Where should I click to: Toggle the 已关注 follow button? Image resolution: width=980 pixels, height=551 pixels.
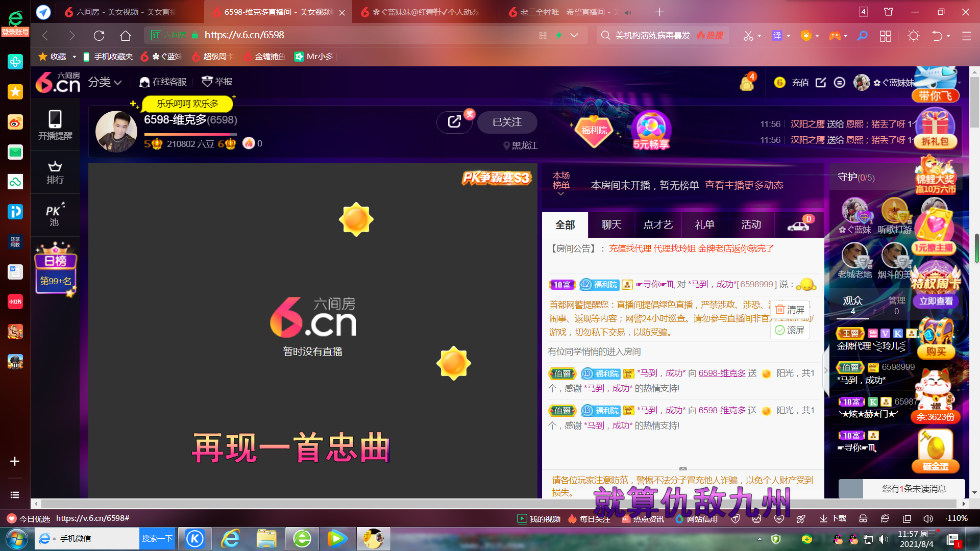click(507, 122)
